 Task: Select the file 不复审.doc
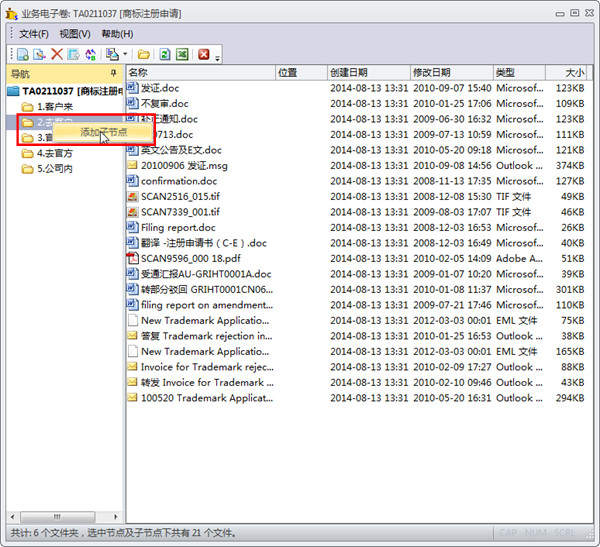click(x=165, y=103)
